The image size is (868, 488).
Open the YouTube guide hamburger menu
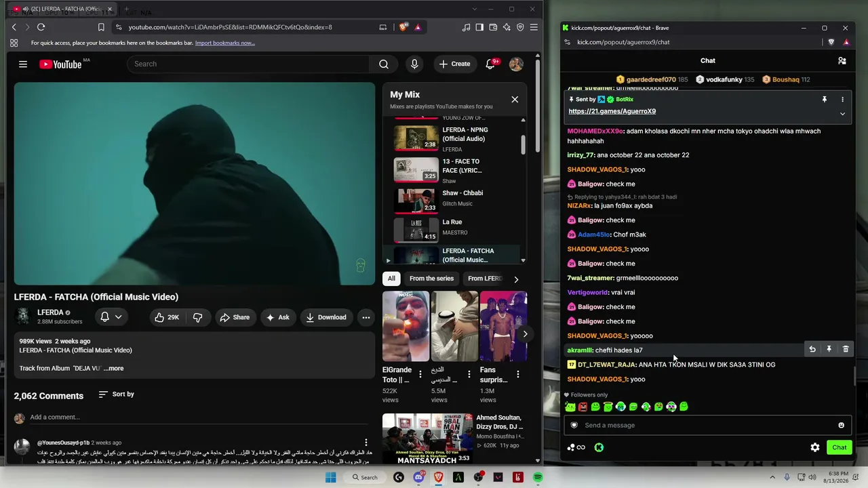click(23, 64)
